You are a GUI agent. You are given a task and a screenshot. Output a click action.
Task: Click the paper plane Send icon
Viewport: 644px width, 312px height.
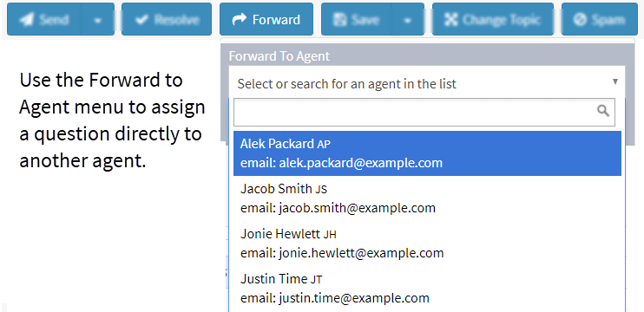tap(27, 20)
